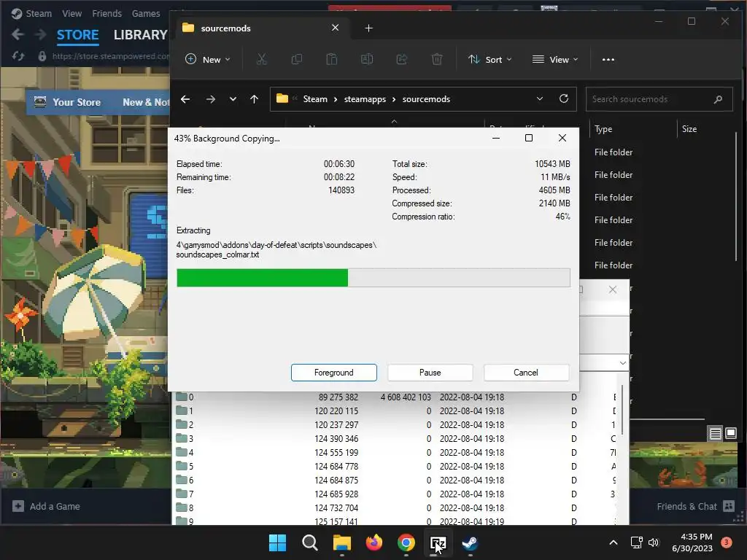Viewport: 747px width, 560px height.
Task: Open Friends menu in Steam
Action: coord(107,13)
